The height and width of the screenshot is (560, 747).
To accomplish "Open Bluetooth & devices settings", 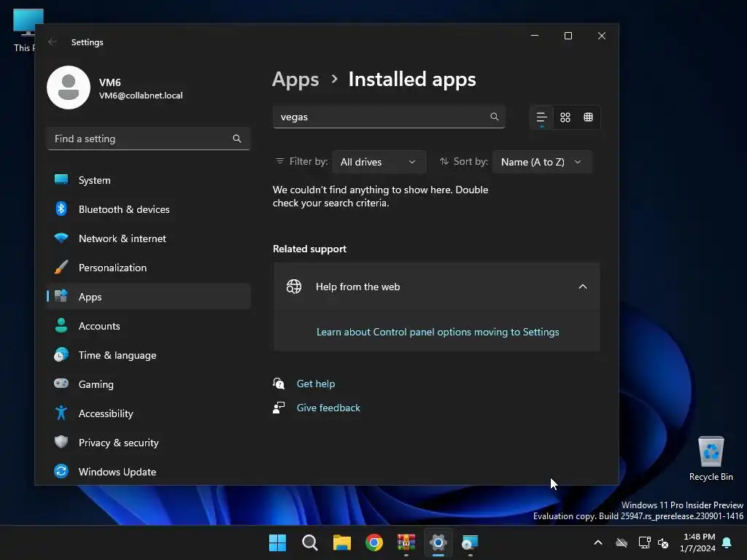I will 149,209.
